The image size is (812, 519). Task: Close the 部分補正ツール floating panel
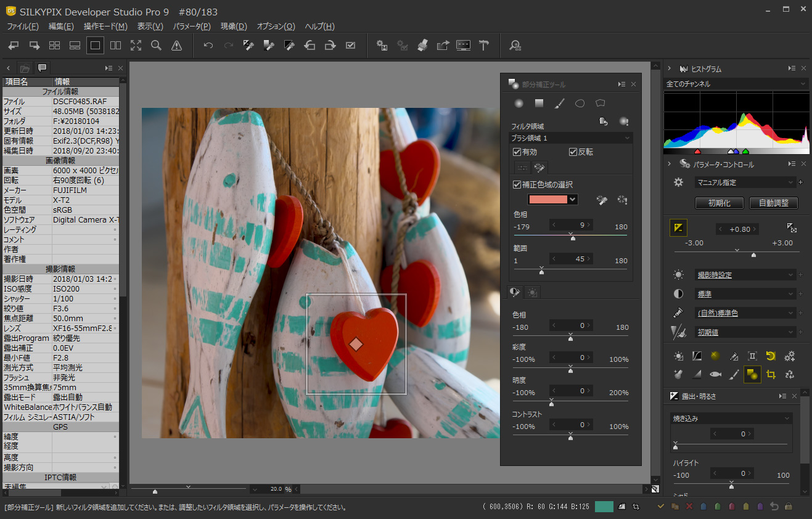point(633,84)
